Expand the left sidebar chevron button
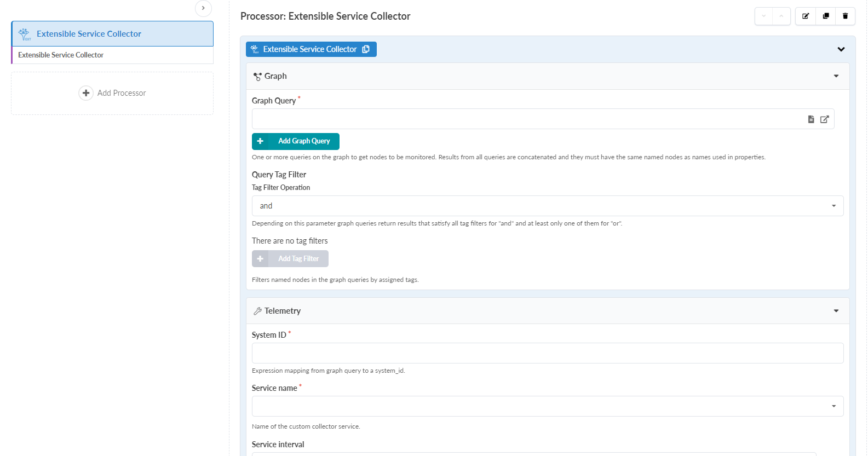 (203, 8)
